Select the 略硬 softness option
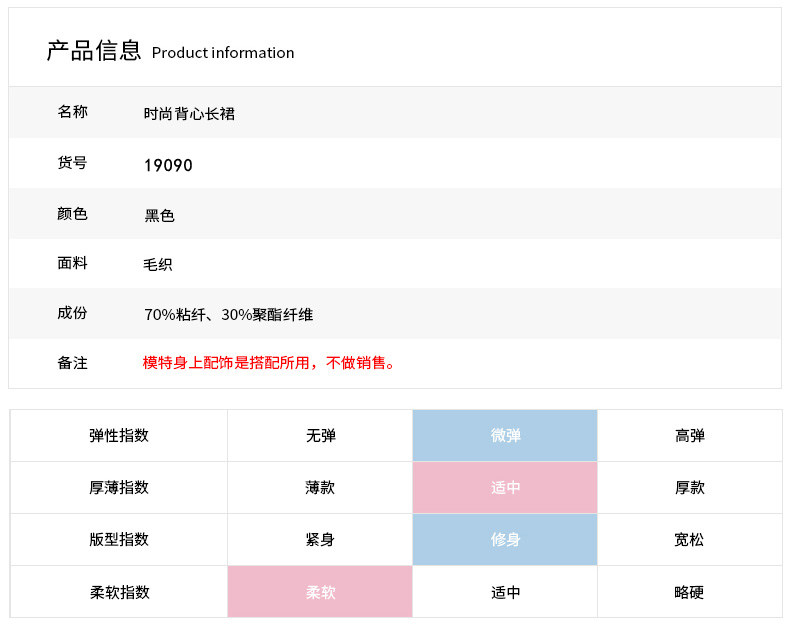Image resolution: width=790 pixels, height=632 pixels. (x=689, y=592)
